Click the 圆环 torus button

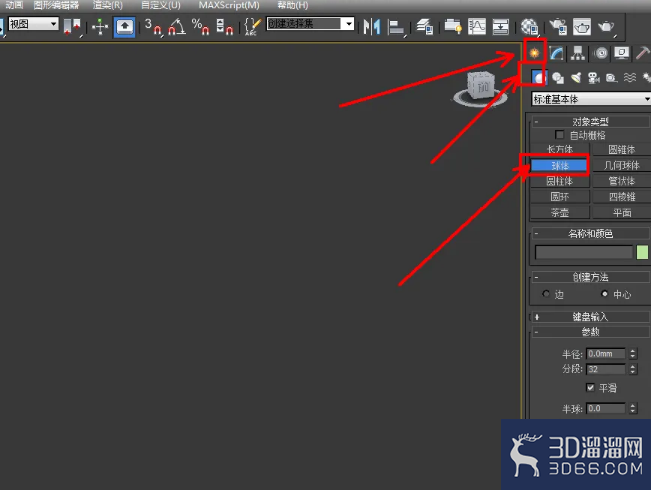click(x=560, y=196)
